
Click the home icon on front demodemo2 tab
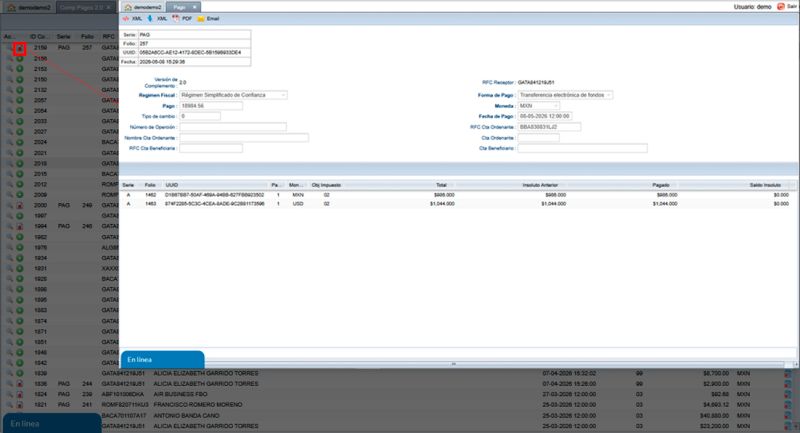coord(128,7)
